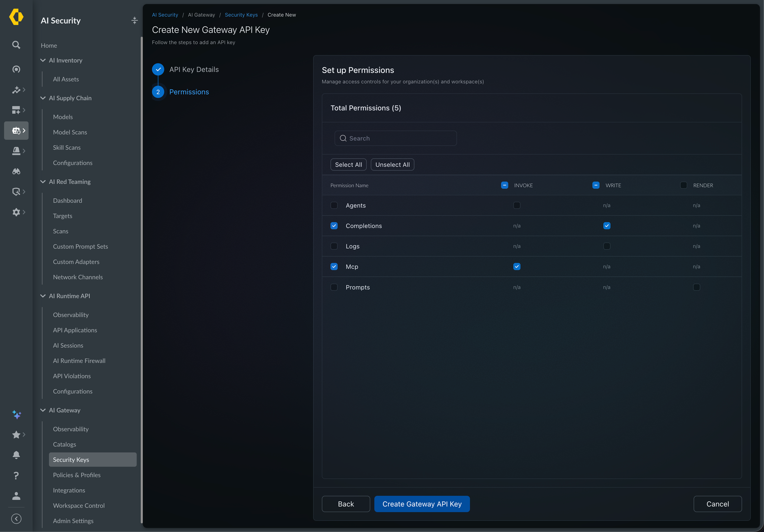This screenshot has height=532, width=764.
Task: Click the Unselect All button
Action: click(393, 165)
